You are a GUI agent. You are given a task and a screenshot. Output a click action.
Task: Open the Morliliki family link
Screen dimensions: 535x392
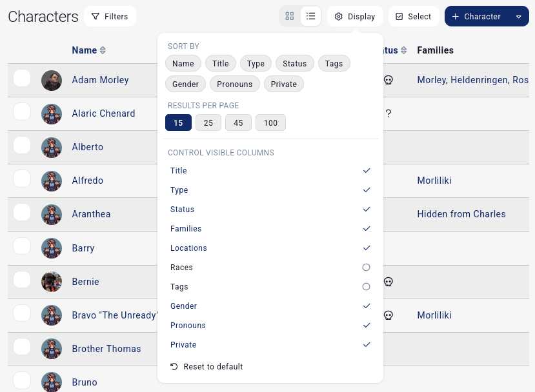tap(434, 181)
